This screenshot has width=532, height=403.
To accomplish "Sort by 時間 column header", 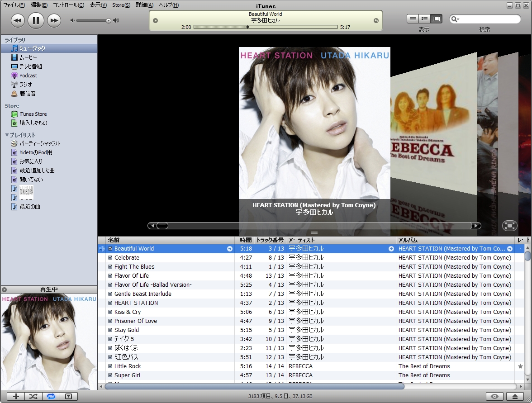I will (244, 240).
